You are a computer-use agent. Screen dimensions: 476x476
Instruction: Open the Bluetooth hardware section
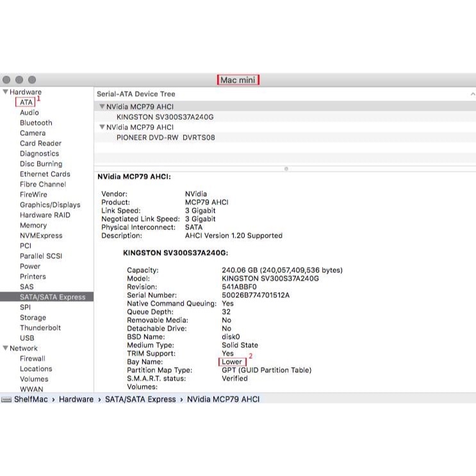(36, 123)
